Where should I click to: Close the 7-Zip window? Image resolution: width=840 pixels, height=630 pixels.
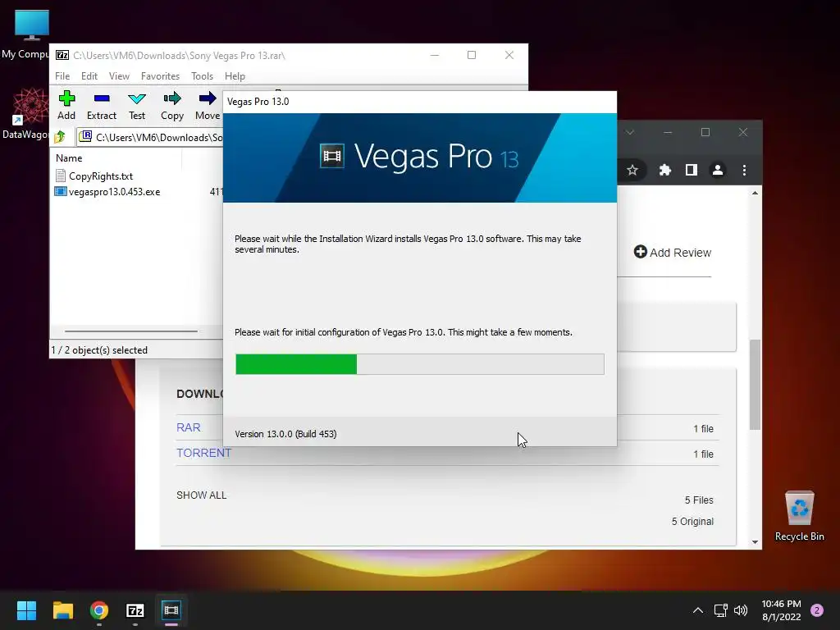pos(509,55)
